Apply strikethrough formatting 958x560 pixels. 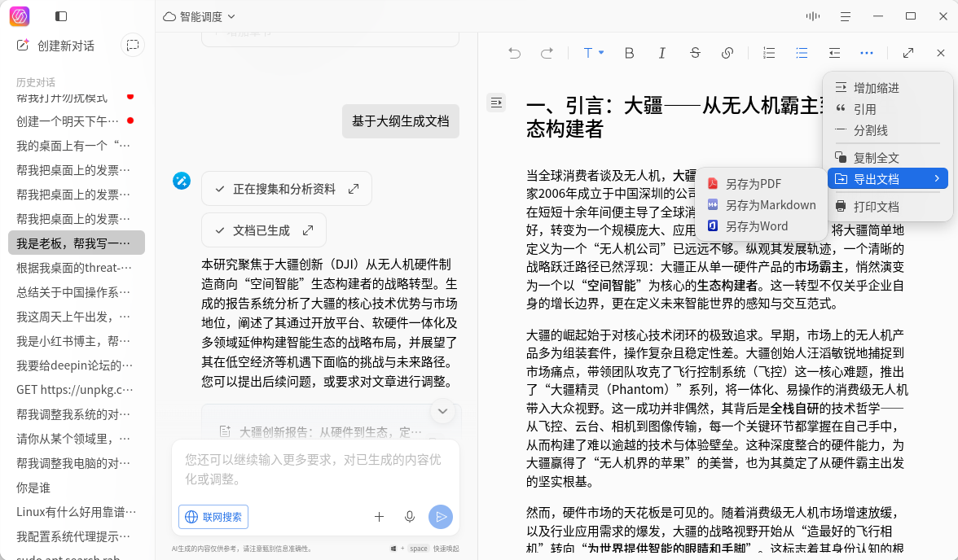(695, 53)
